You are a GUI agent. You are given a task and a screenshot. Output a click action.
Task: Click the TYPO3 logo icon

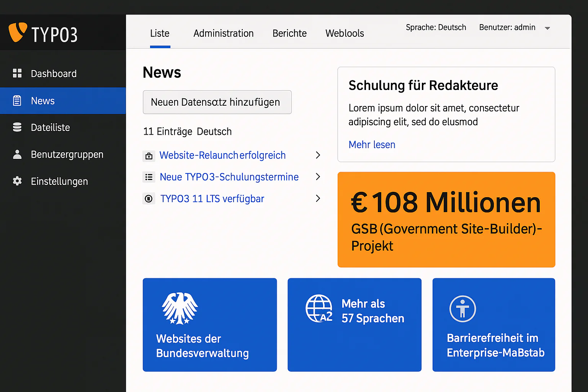(17, 33)
